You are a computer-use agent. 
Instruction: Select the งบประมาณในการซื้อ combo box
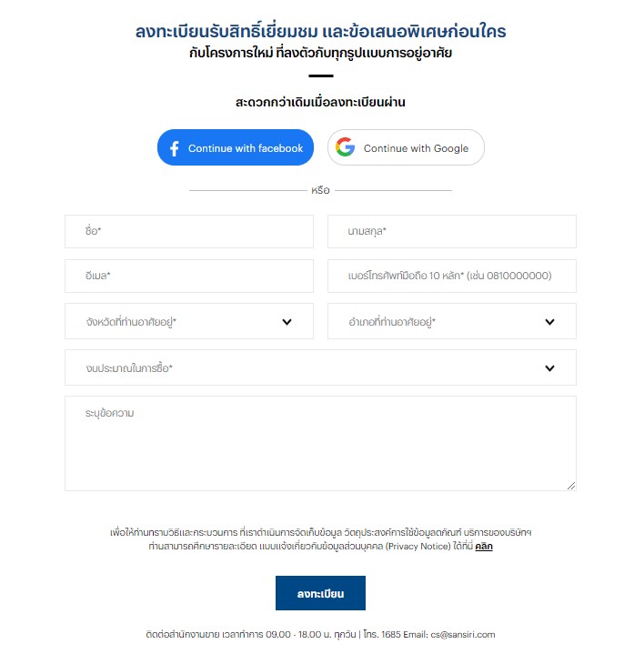(x=320, y=367)
